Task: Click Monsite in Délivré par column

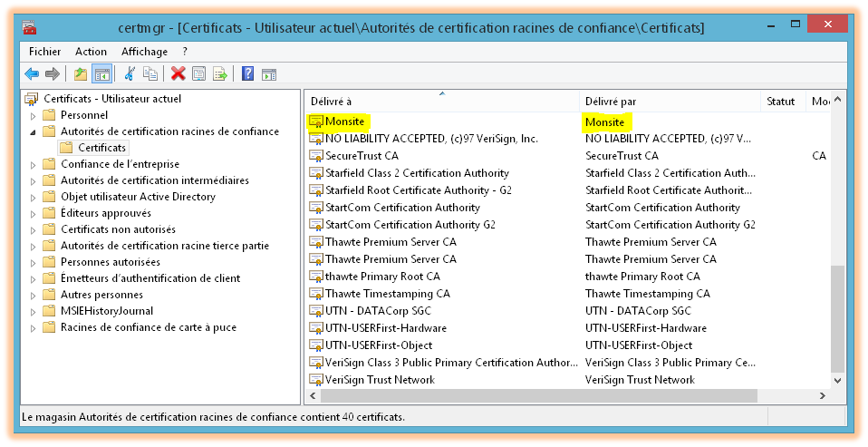Action: click(605, 121)
